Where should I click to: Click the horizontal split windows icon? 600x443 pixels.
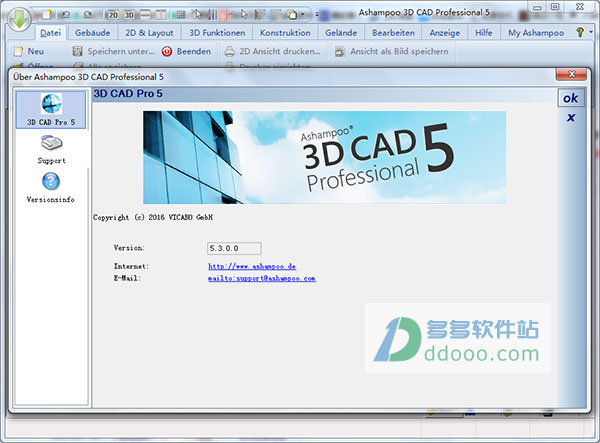145,15
